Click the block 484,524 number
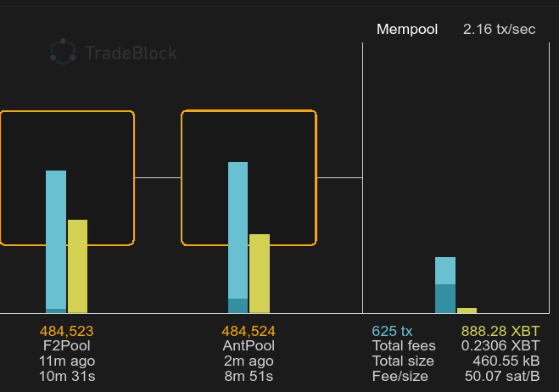559x392 pixels. [x=249, y=332]
